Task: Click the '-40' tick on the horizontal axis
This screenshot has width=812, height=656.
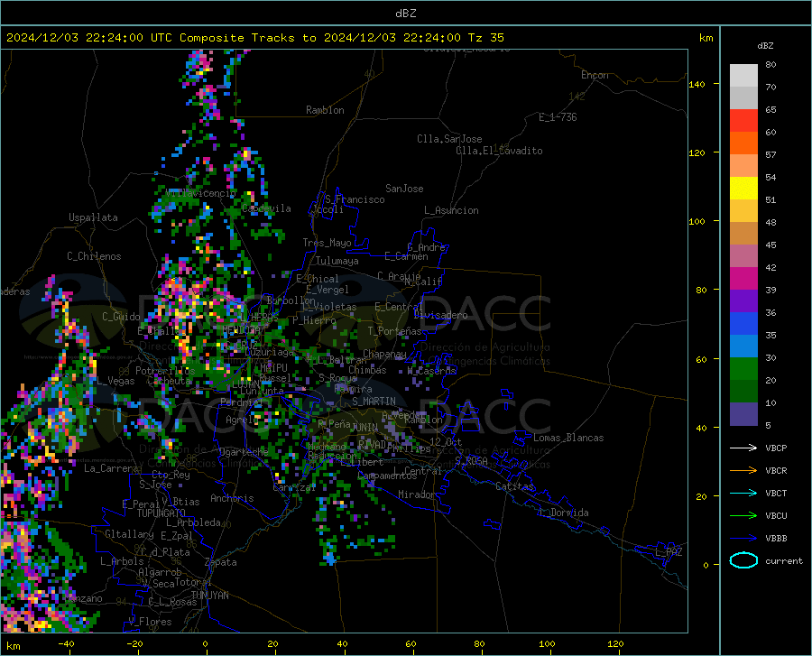Action: (x=66, y=643)
